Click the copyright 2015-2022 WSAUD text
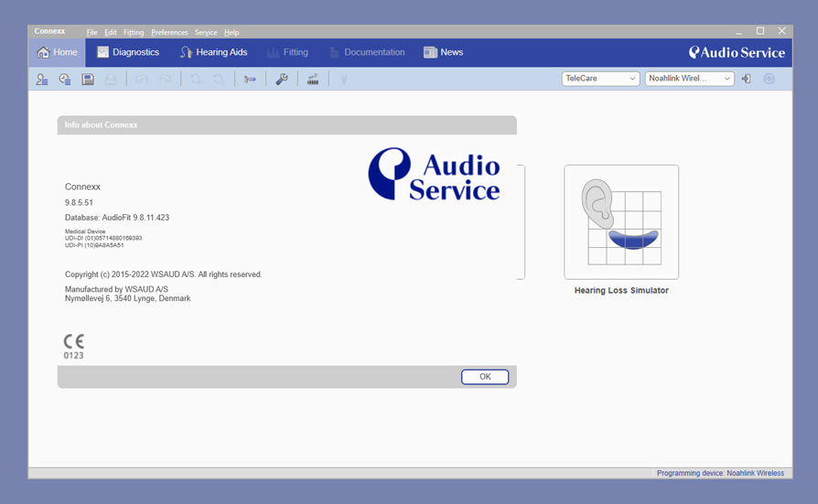The image size is (818, 504). point(163,274)
